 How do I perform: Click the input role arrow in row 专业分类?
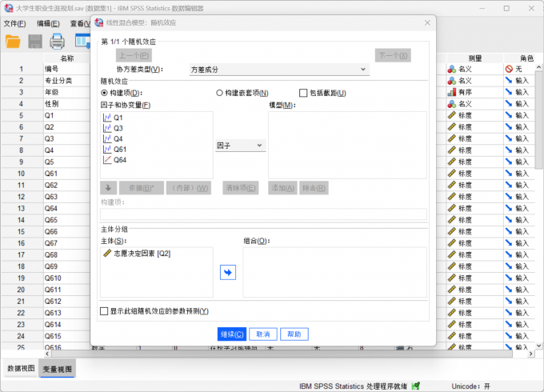tap(509, 81)
